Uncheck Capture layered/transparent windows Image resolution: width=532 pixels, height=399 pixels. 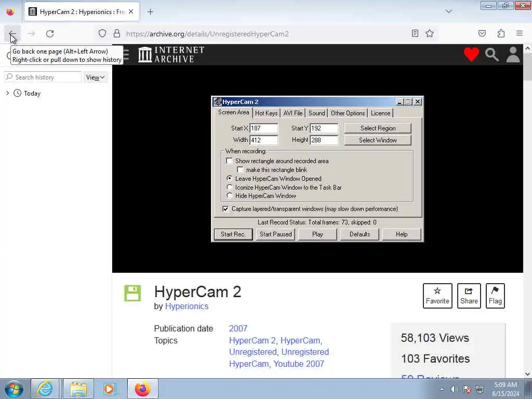[225, 209]
